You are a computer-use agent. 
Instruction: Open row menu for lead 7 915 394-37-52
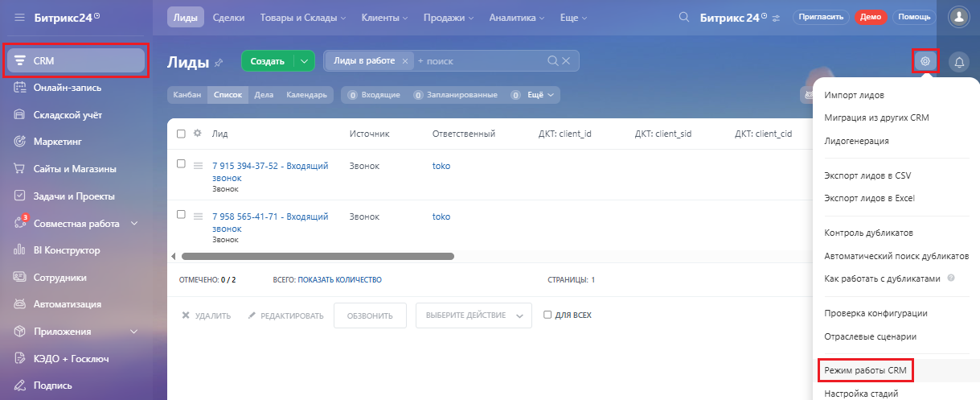point(198,166)
